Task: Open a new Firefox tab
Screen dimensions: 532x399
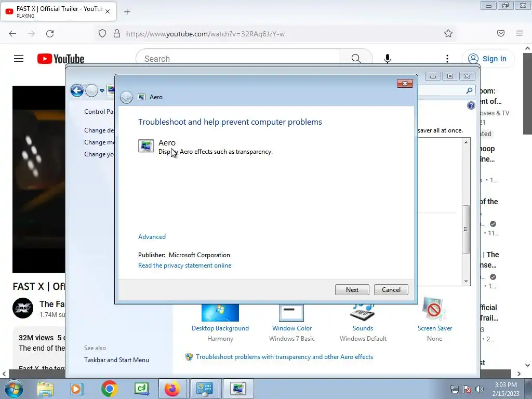Action: [x=127, y=12]
